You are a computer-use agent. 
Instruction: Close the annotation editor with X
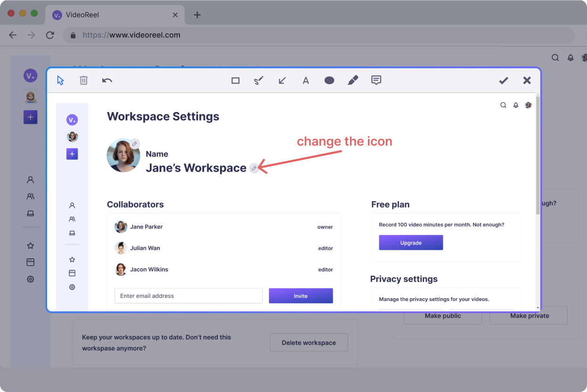(527, 81)
